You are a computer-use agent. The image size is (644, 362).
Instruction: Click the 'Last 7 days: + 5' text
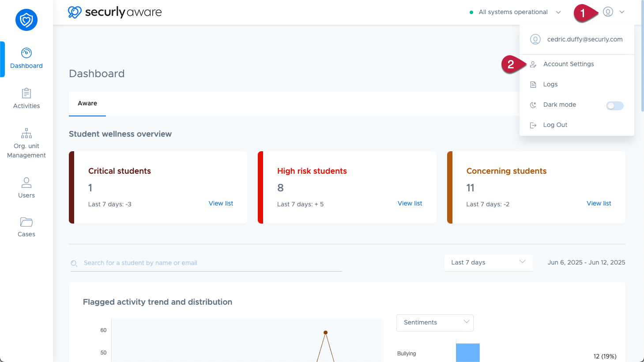pyautogui.click(x=300, y=204)
